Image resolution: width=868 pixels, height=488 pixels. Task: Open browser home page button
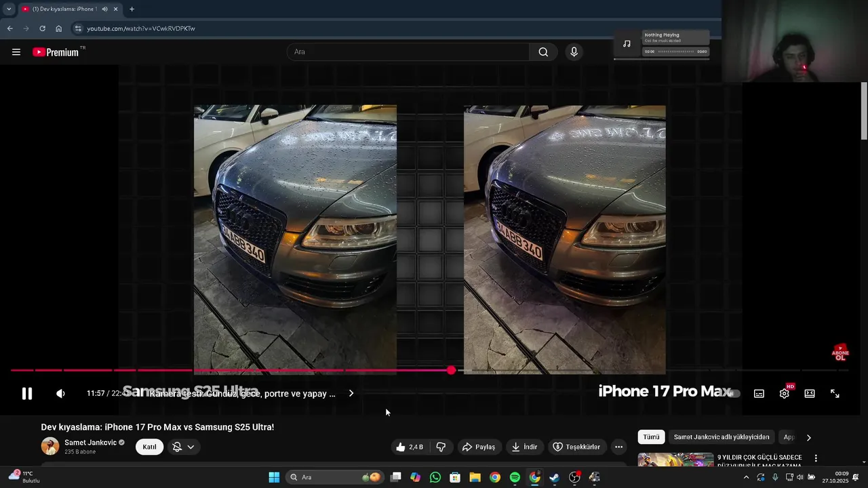pyautogui.click(x=58, y=28)
